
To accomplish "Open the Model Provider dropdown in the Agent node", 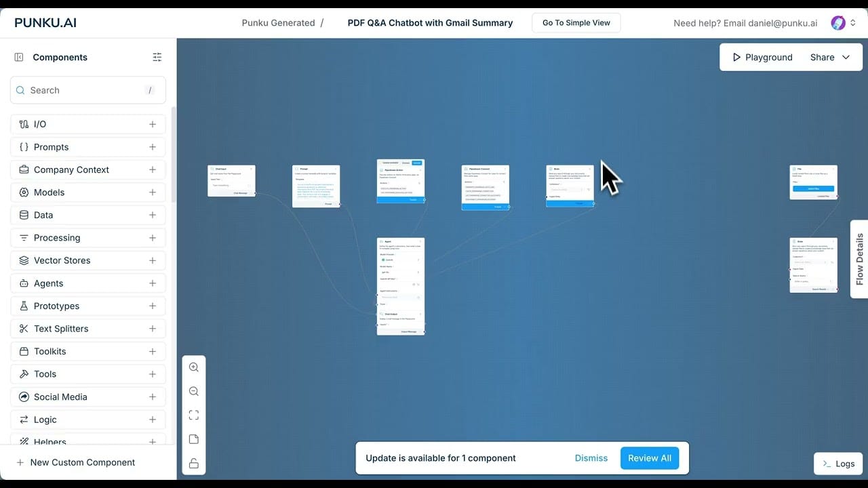I will [401, 260].
